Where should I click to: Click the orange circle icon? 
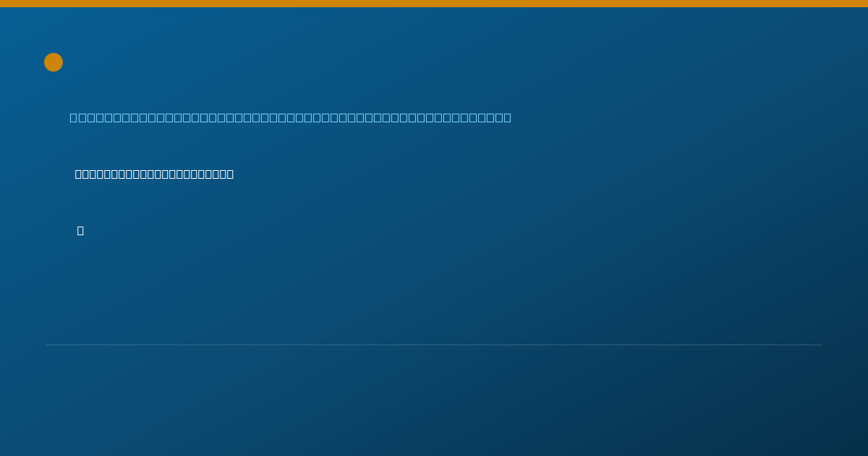[x=54, y=62]
